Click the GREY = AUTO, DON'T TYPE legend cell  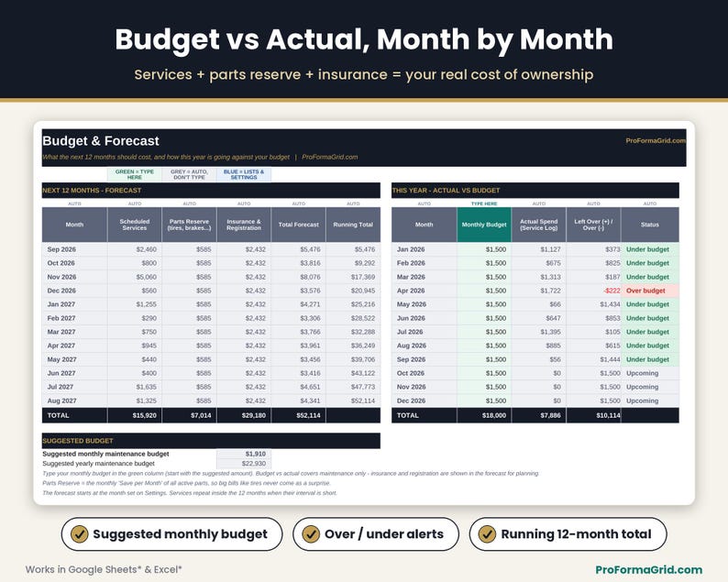click(189, 174)
